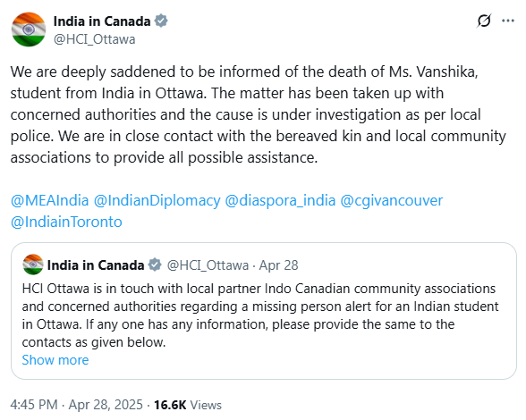The image size is (526, 420).
Task: Click the India in Canada profile avatar
Action: tap(29, 29)
